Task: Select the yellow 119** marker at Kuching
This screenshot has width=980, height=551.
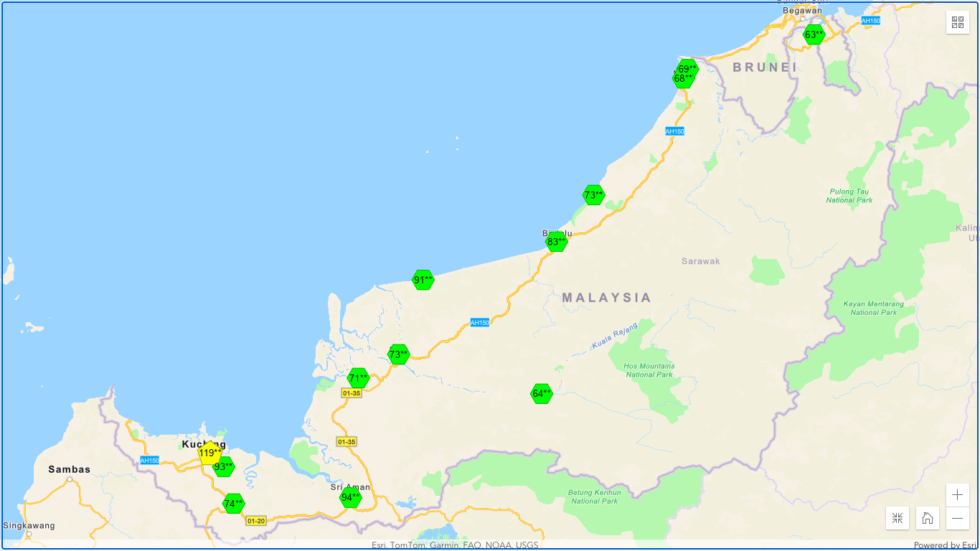Action: click(209, 453)
